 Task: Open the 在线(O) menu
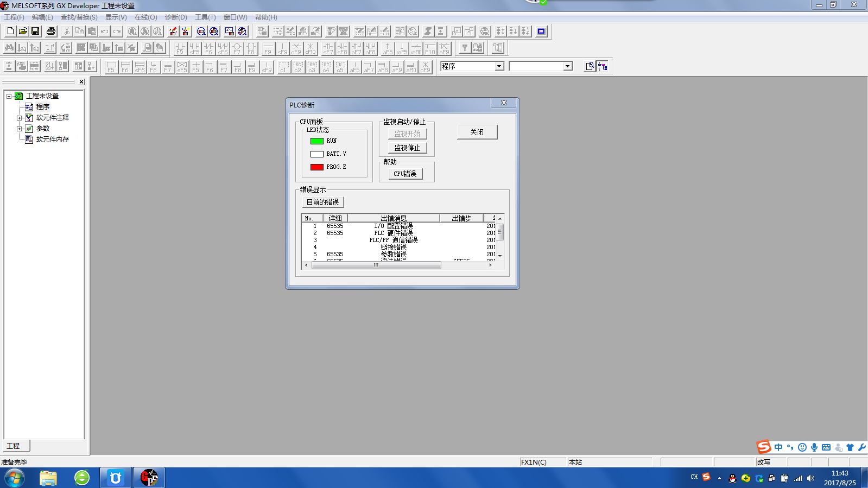(x=145, y=17)
